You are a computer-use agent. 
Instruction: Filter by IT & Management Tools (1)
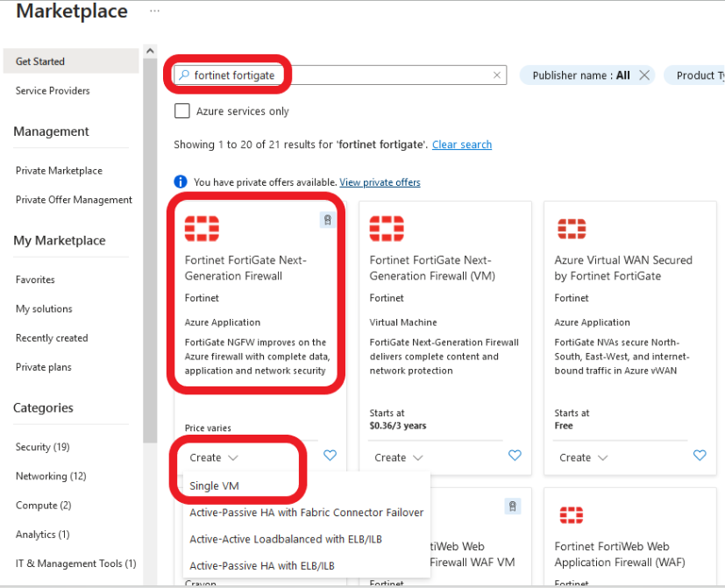click(x=75, y=563)
